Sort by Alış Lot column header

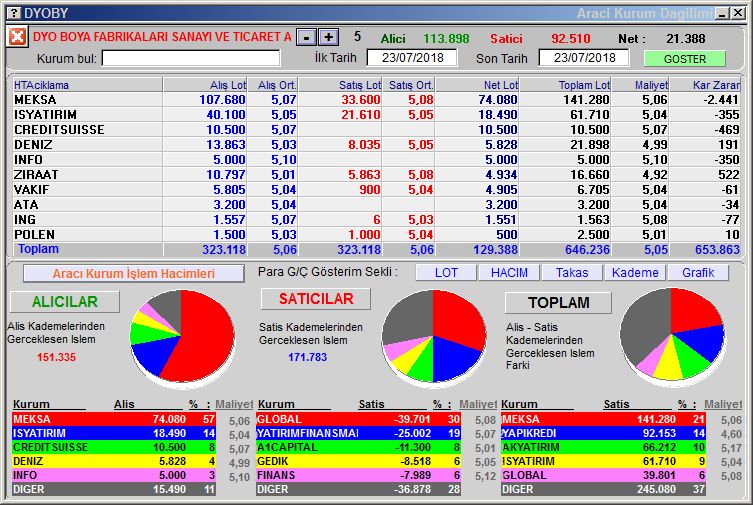point(205,85)
